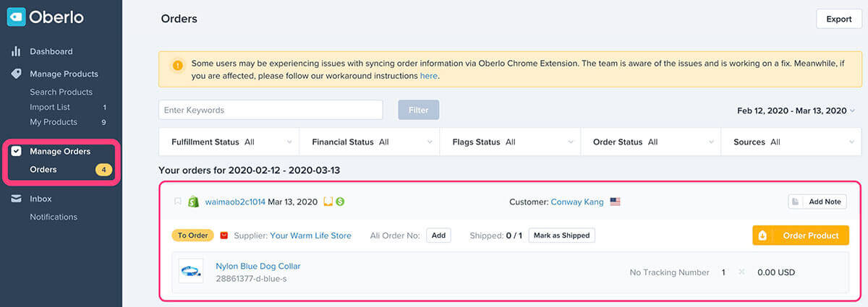Follow the 'here' workaround link
Viewport: 868px width, 307px height.
point(428,75)
